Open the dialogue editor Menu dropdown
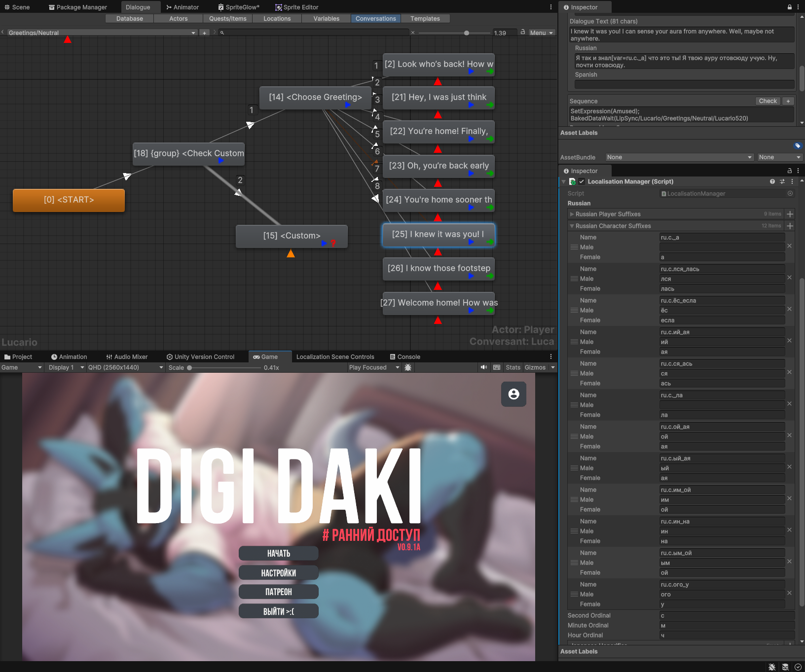 pos(542,33)
